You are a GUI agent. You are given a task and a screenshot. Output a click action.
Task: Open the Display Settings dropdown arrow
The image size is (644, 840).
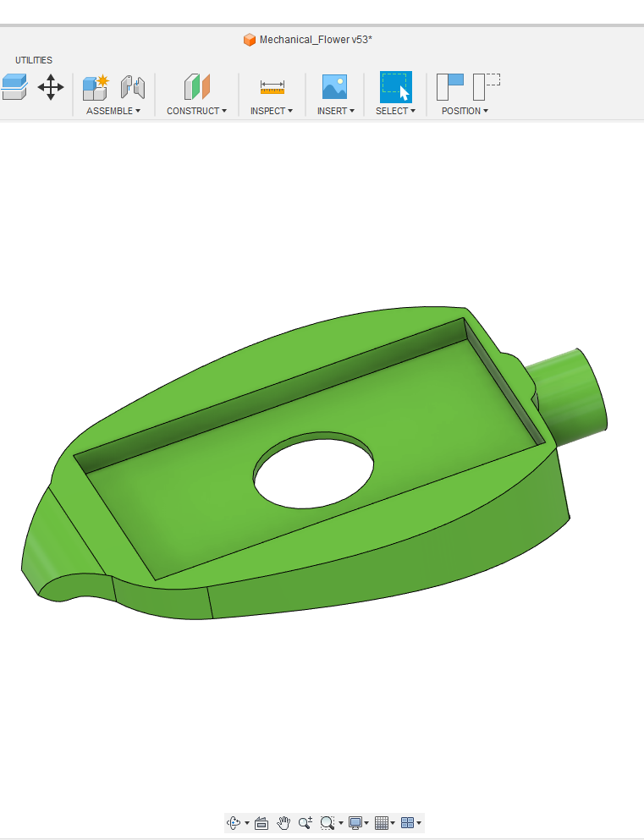pos(366,823)
